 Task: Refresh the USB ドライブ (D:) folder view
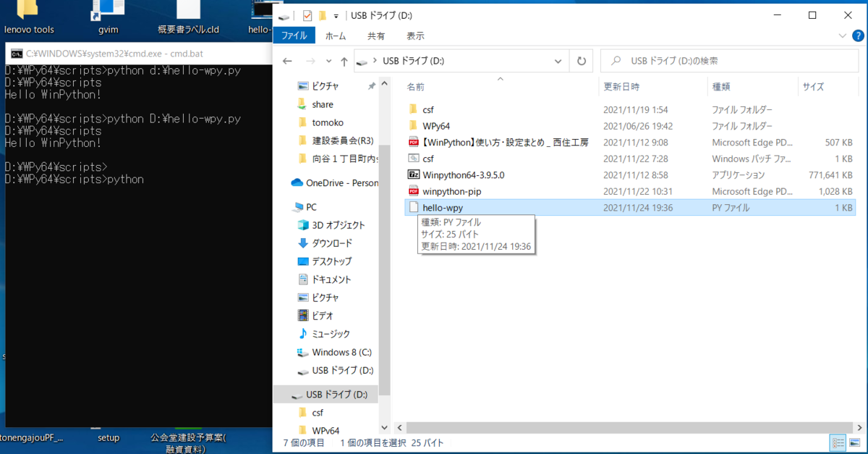580,62
